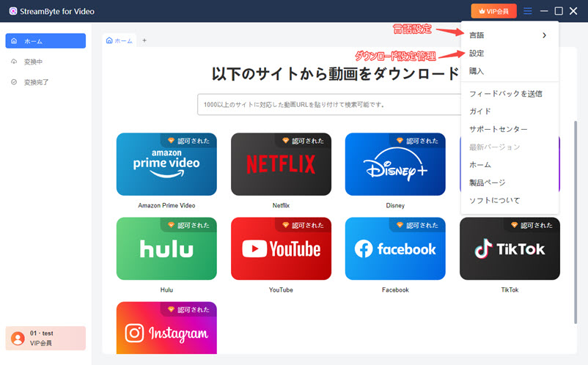Click the 認可された badge on YouTube tile
Viewport: 588px width, 365px height.
click(x=303, y=225)
